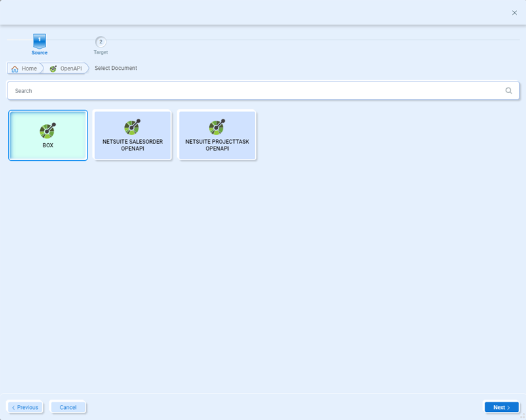Click the OpenAPI breadcrumb icon
This screenshot has width=526, height=420.
[x=53, y=69]
